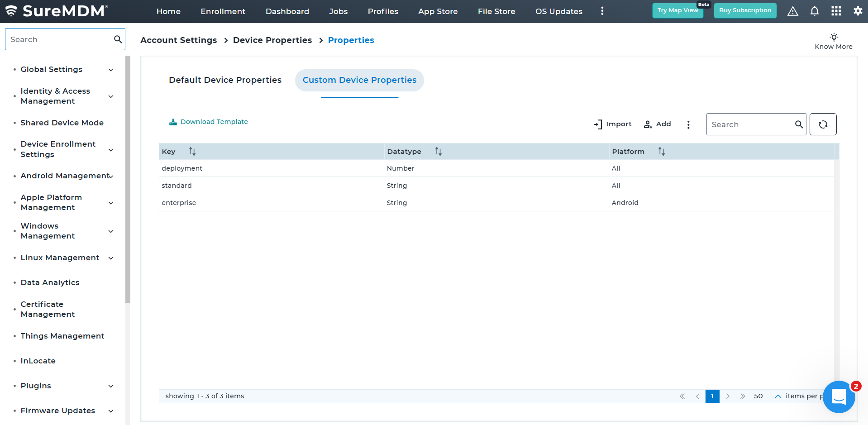This screenshot has width=868, height=425.
Task: Open the settings gear icon
Action: (858, 11)
